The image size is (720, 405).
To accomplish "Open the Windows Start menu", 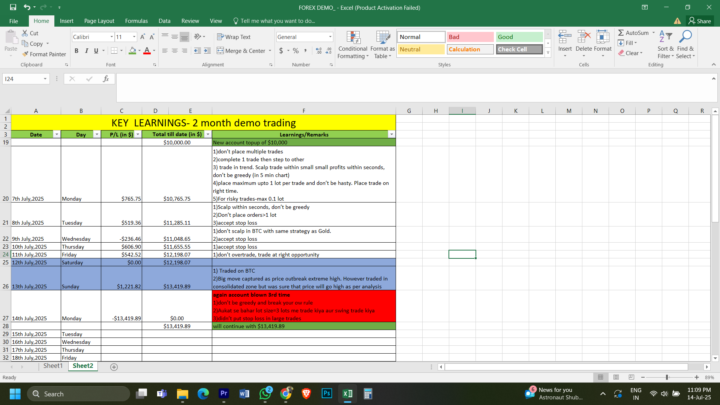I will [15, 394].
